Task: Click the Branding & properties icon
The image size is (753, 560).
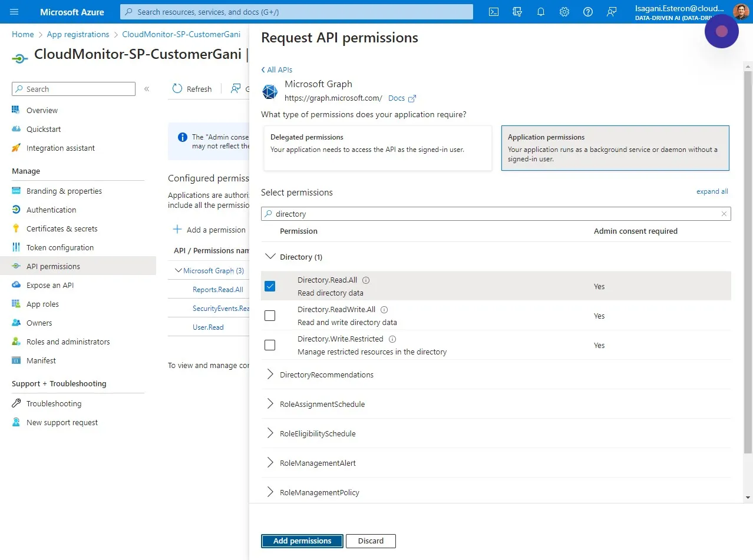Action: [16, 191]
